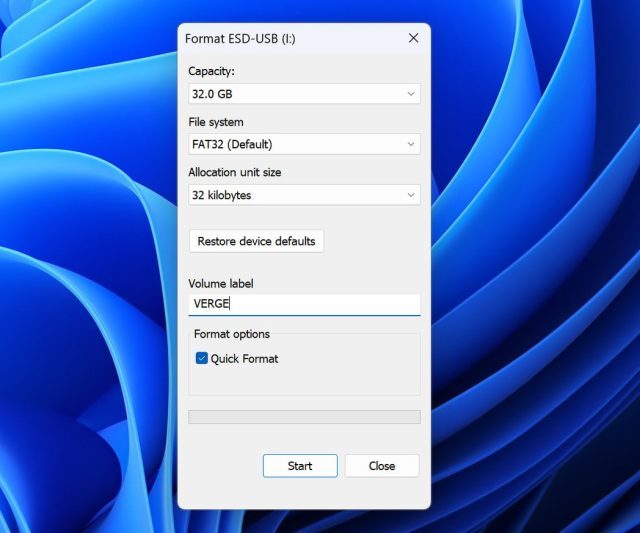The height and width of the screenshot is (533, 640).
Task: Click the Capacity label text
Action: (211, 71)
